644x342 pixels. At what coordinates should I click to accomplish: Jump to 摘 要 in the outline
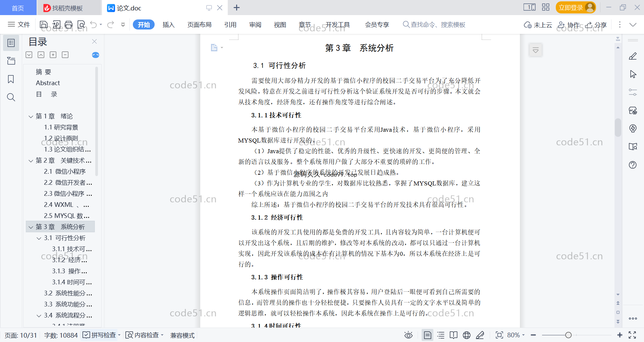point(44,72)
